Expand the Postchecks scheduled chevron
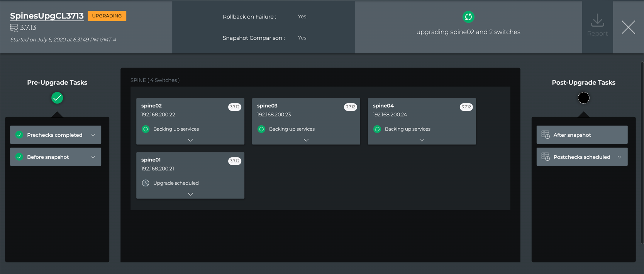 tap(620, 157)
